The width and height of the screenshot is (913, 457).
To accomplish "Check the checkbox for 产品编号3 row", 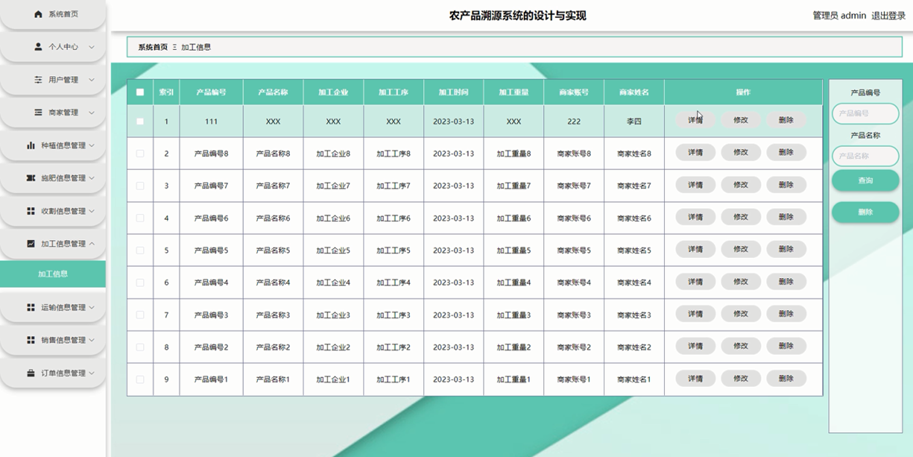I will tap(140, 315).
